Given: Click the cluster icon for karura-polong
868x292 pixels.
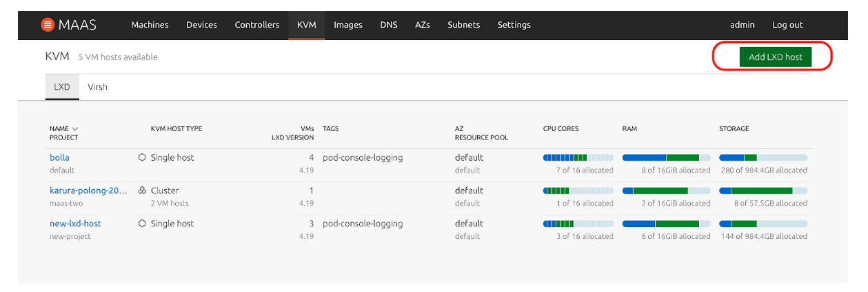Looking at the screenshot, I should click(x=142, y=191).
